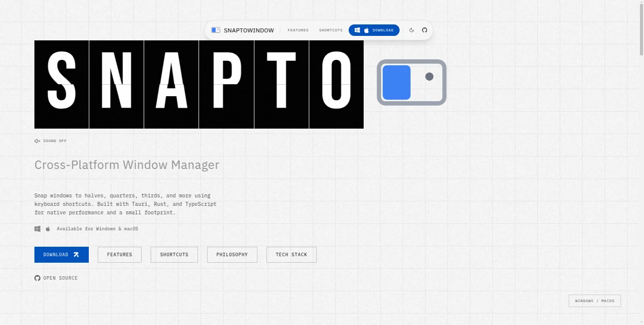Click the muted speaker icon near SOUND OFF
The image size is (644, 325).
[x=36, y=141]
